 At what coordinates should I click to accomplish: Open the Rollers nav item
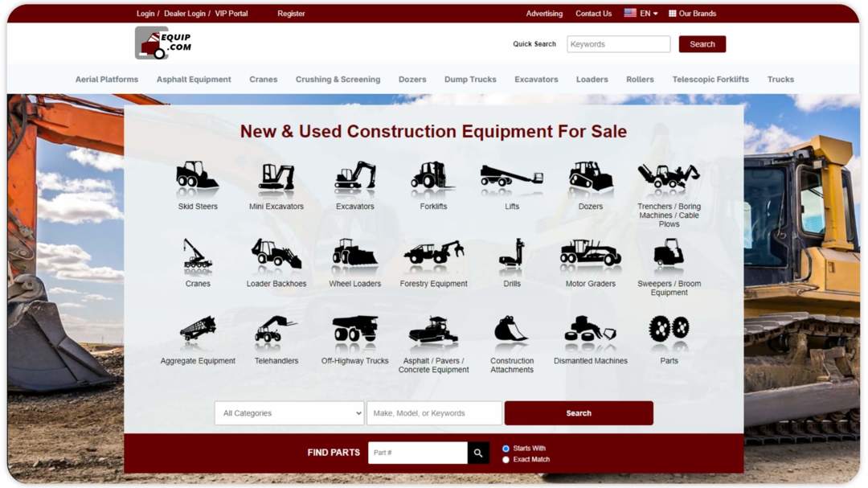coord(640,80)
